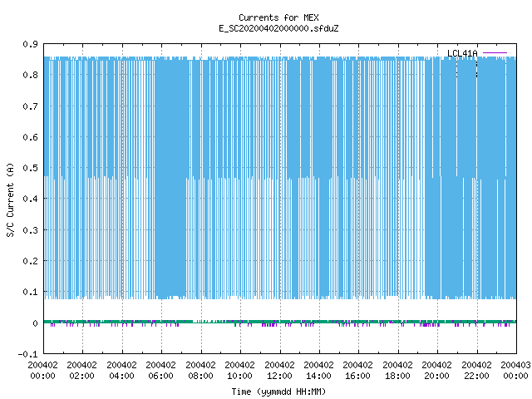Click the 0 y-axis tick value

click(x=35, y=323)
